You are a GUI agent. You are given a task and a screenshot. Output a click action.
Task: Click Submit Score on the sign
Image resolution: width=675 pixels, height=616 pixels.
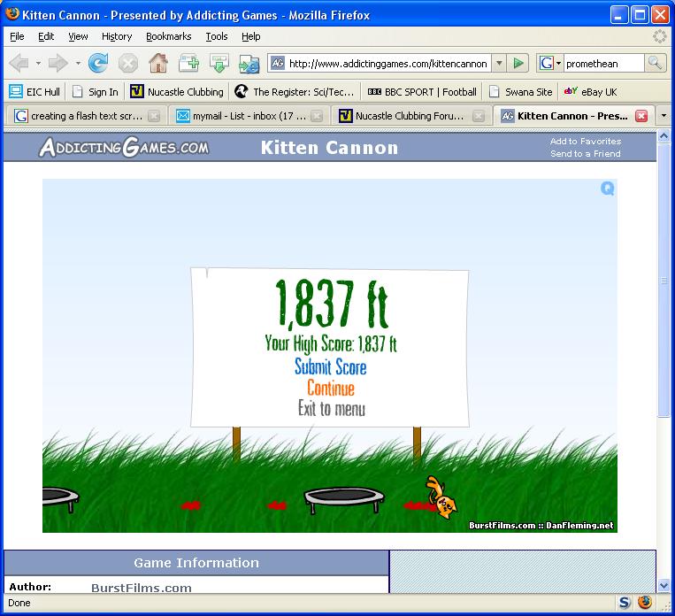[330, 367]
